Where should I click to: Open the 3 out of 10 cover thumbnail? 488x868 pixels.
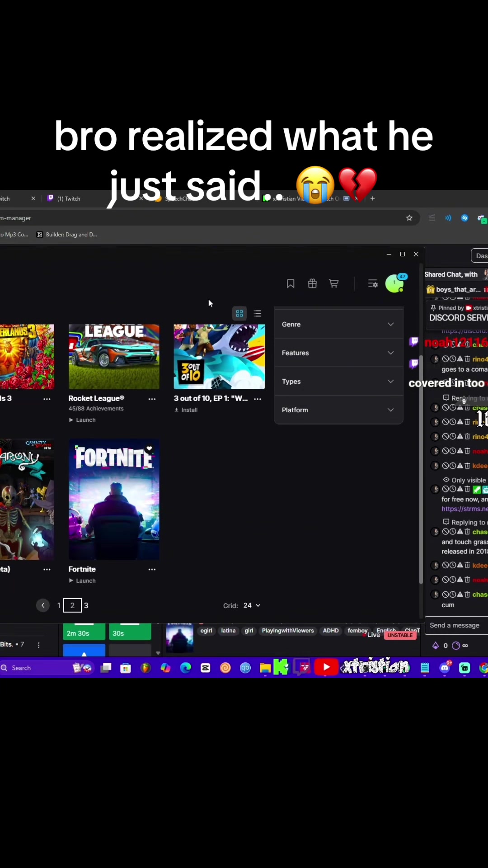pos(219,356)
